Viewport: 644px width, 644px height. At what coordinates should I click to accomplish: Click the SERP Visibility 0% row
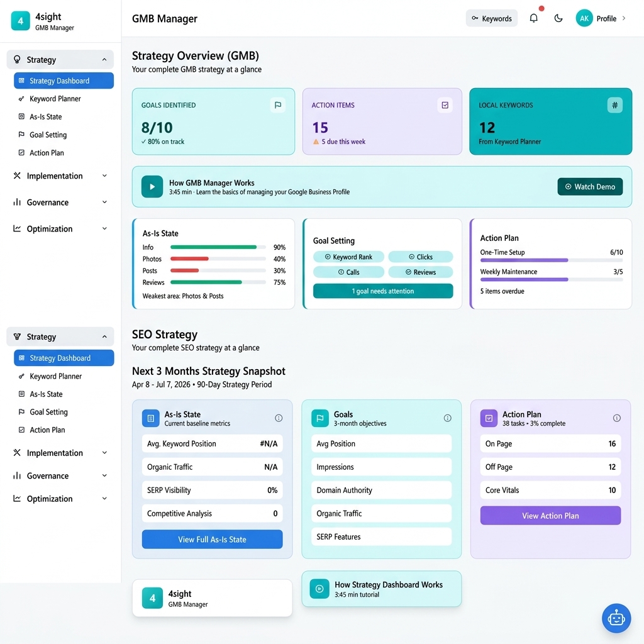pos(212,490)
